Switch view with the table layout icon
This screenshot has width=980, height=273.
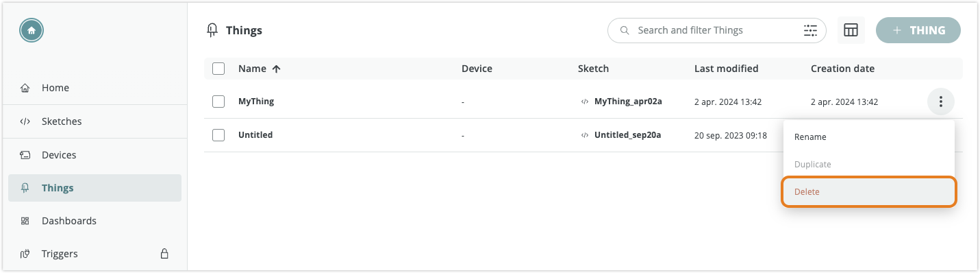click(x=851, y=30)
